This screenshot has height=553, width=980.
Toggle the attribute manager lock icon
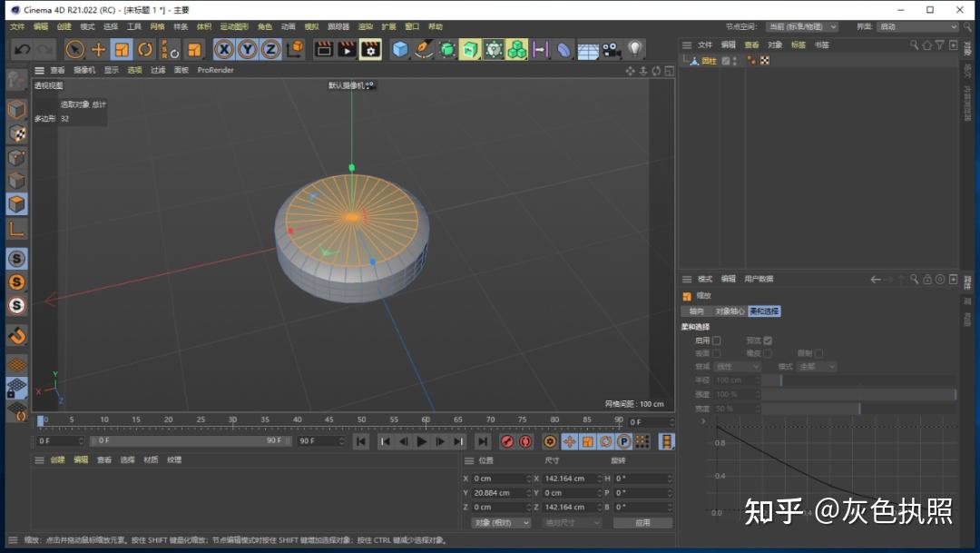(927, 280)
